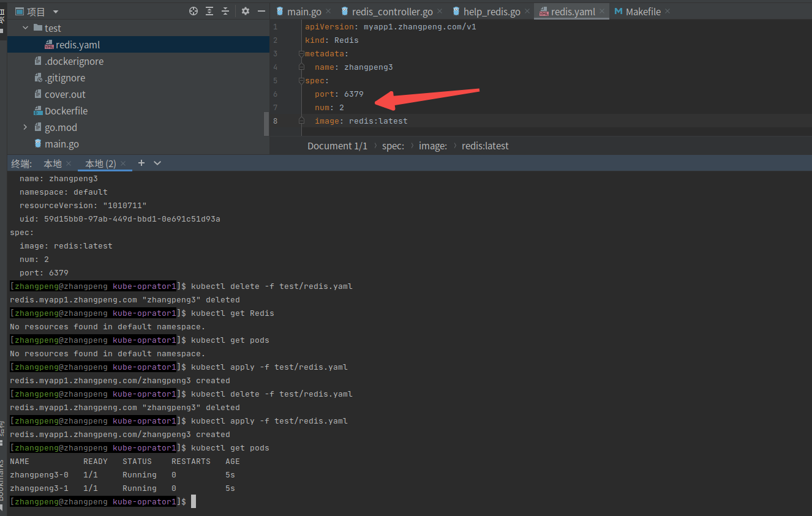This screenshot has height=516, width=812.
Task: Hide the project tool window
Action: pos(261,11)
